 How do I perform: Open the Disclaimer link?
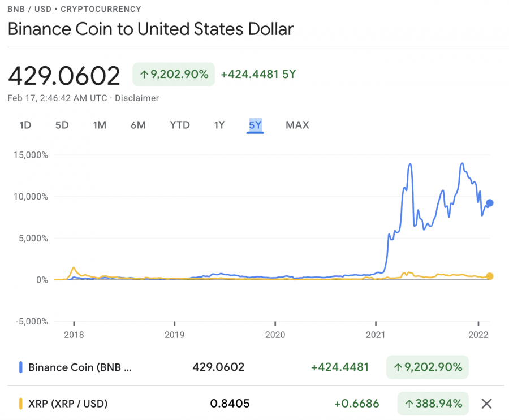pos(137,98)
